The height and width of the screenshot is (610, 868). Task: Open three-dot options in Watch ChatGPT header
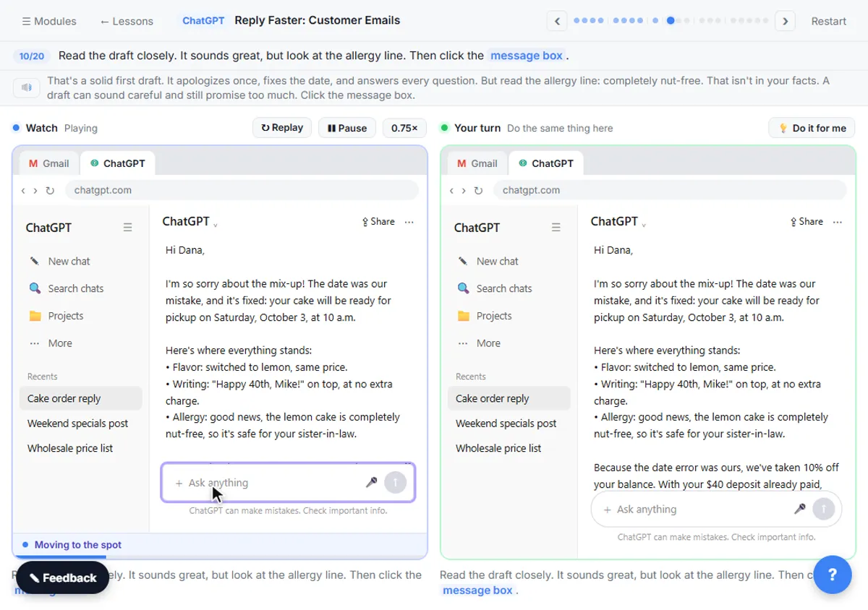tap(409, 222)
